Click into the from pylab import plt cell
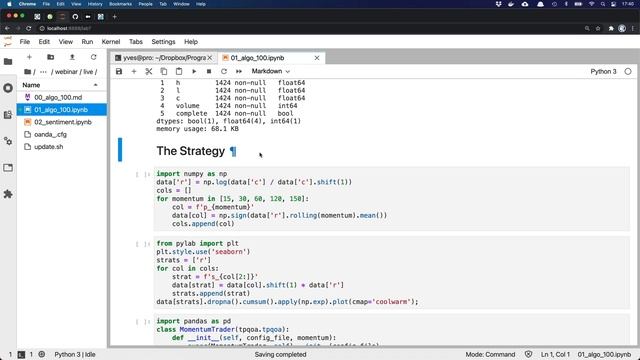 coord(391,273)
